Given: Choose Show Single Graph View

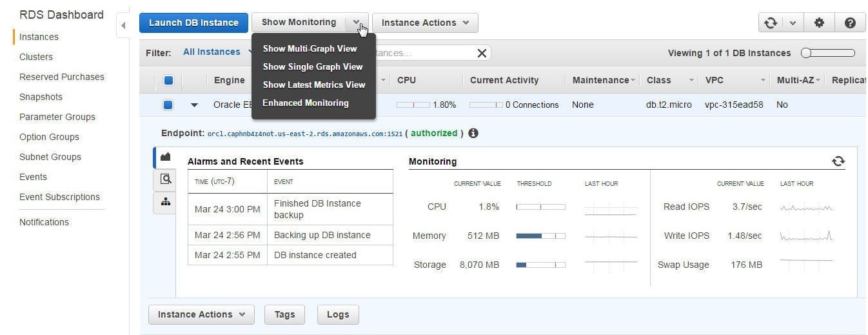Looking at the screenshot, I should [313, 66].
